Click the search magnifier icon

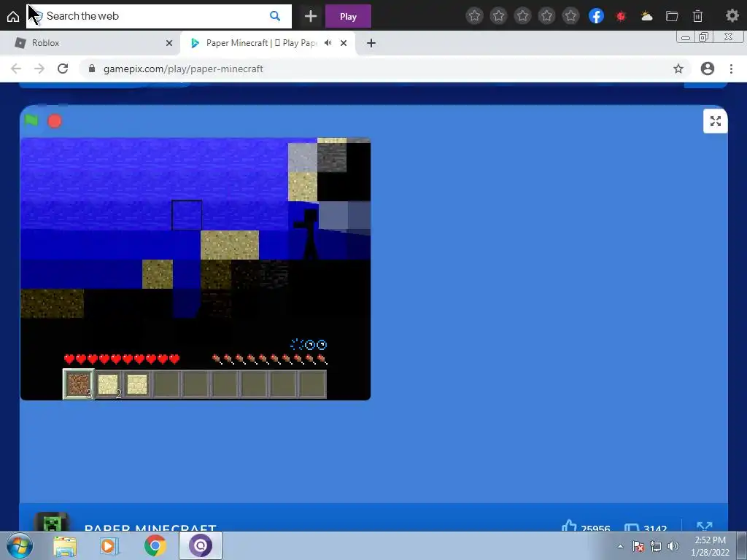point(275,16)
